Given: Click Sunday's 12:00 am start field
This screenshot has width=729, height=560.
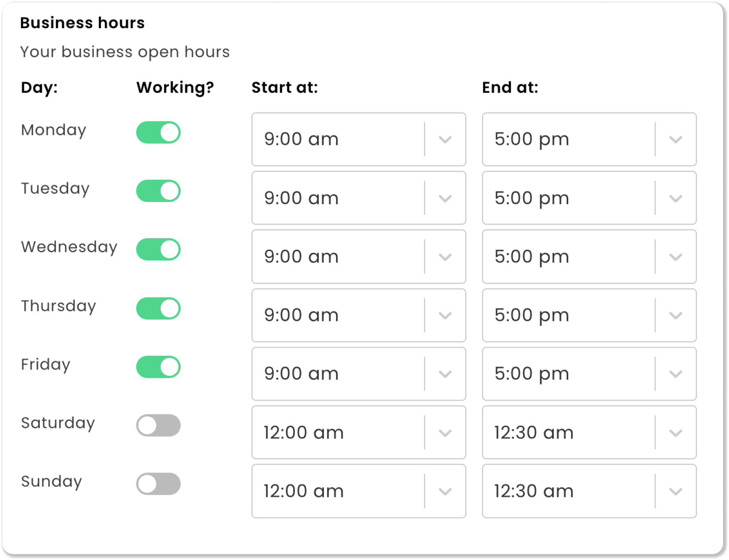Looking at the screenshot, I should pyautogui.click(x=337, y=491).
